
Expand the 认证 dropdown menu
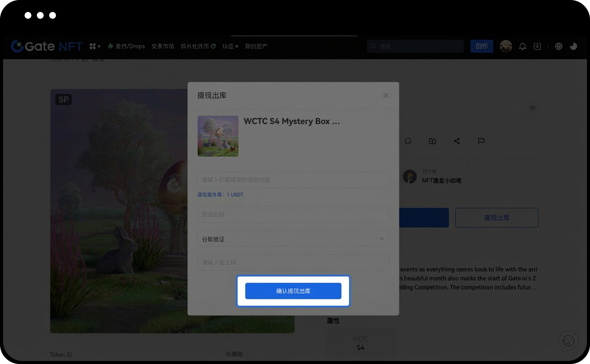click(x=230, y=46)
